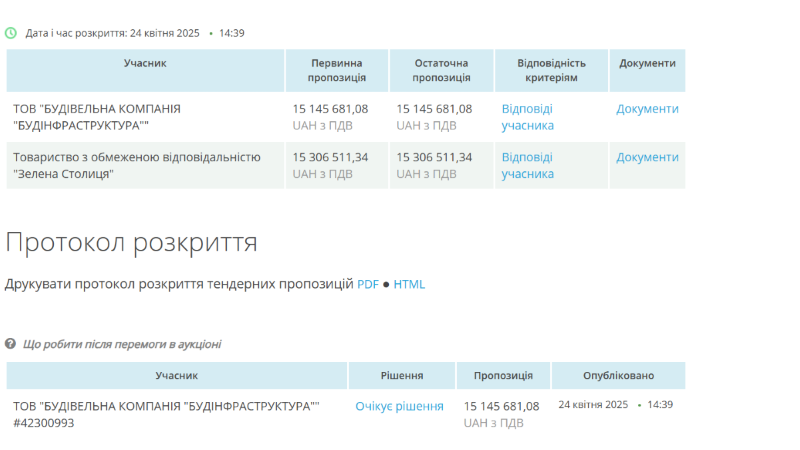Click the Зелена Столиця initial bid 15 306 511,34
The height and width of the screenshot is (450, 800).
330,157
